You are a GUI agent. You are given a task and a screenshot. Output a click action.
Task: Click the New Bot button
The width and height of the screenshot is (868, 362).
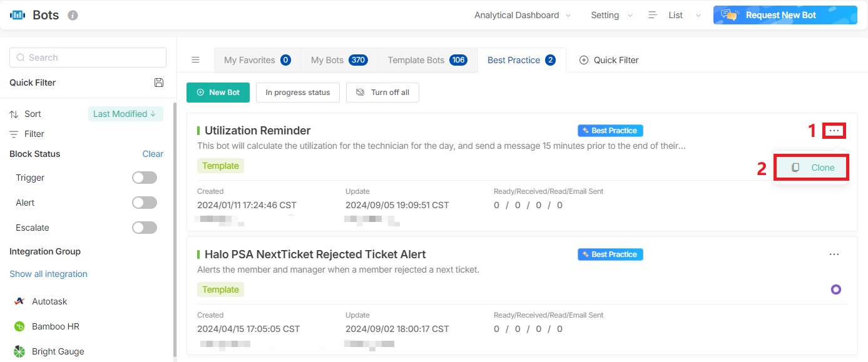click(218, 93)
